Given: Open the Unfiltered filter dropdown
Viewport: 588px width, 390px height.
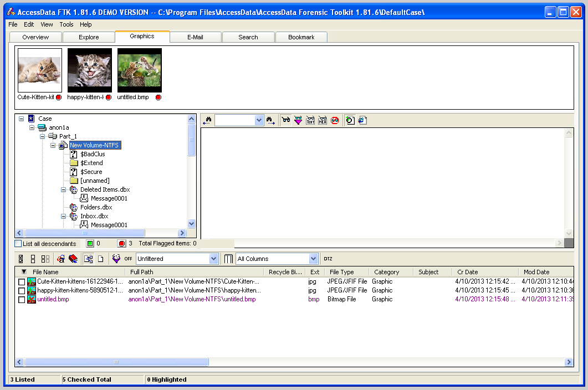Looking at the screenshot, I should pyautogui.click(x=213, y=259).
